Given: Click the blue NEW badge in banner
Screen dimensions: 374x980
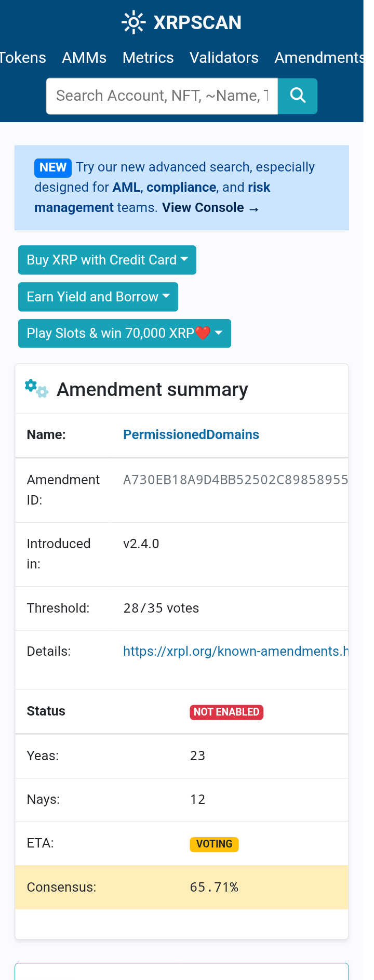Looking at the screenshot, I should coord(53,167).
